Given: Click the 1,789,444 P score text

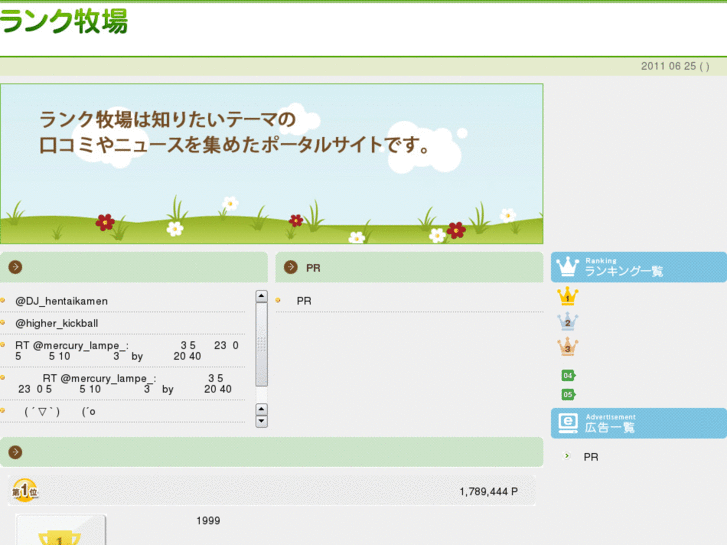Looking at the screenshot, I should pos(489,492).
